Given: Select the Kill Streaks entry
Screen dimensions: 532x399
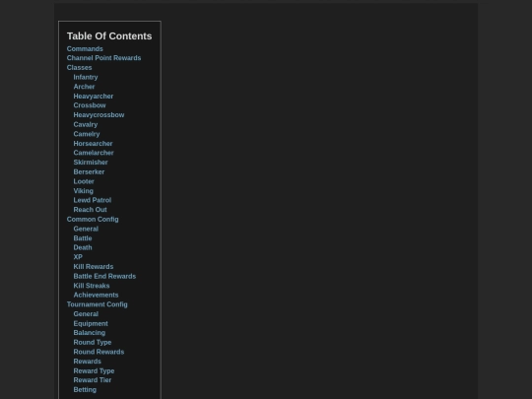Looking at the screenshot, I should pyautogui.click(x=92, y=286).
